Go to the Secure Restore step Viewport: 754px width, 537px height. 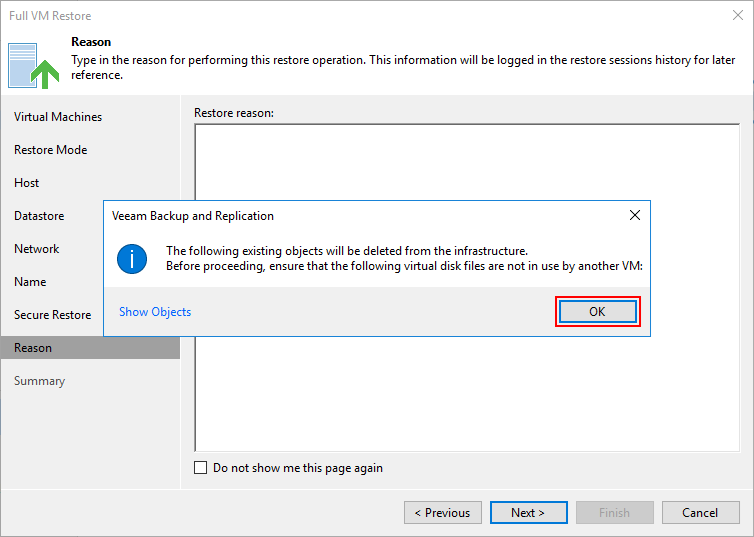click(x=52, y=315)
